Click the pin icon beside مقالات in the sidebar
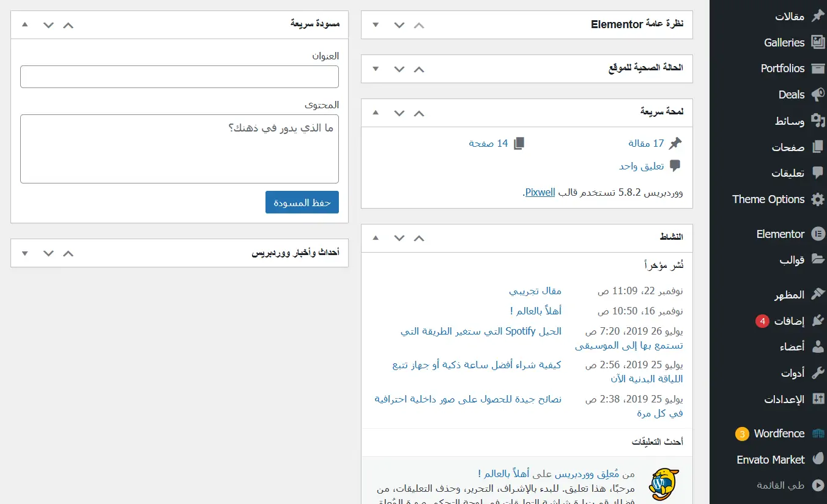827x504 pixels. [817, 17]
